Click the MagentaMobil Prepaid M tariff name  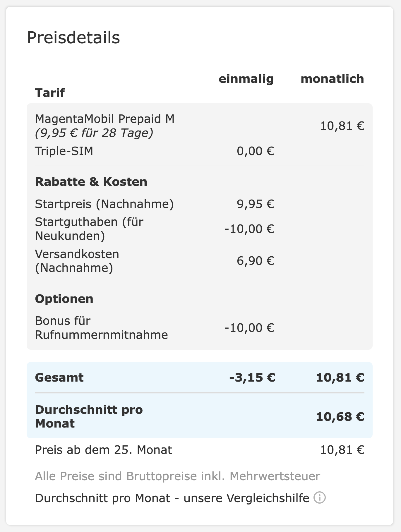coord(105,119)
